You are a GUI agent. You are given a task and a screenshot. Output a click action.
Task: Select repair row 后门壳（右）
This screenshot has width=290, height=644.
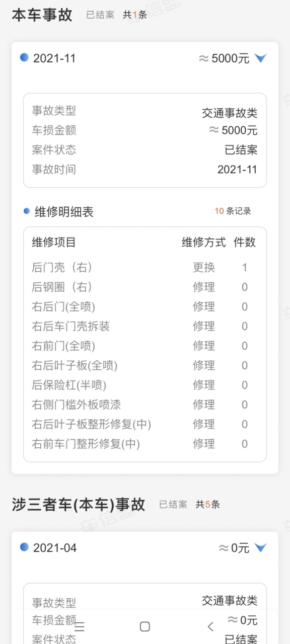pyautogui.click(x=145, y=267)
